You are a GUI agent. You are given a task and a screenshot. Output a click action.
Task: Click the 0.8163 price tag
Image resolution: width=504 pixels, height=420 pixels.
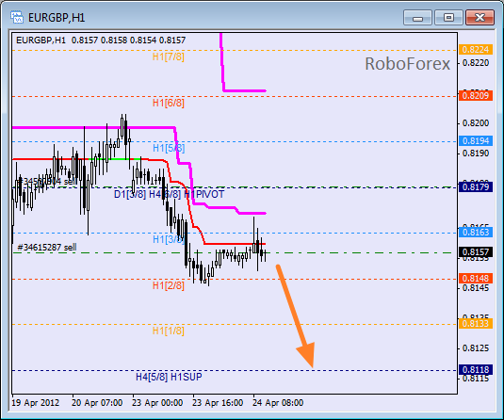(476, 232)
